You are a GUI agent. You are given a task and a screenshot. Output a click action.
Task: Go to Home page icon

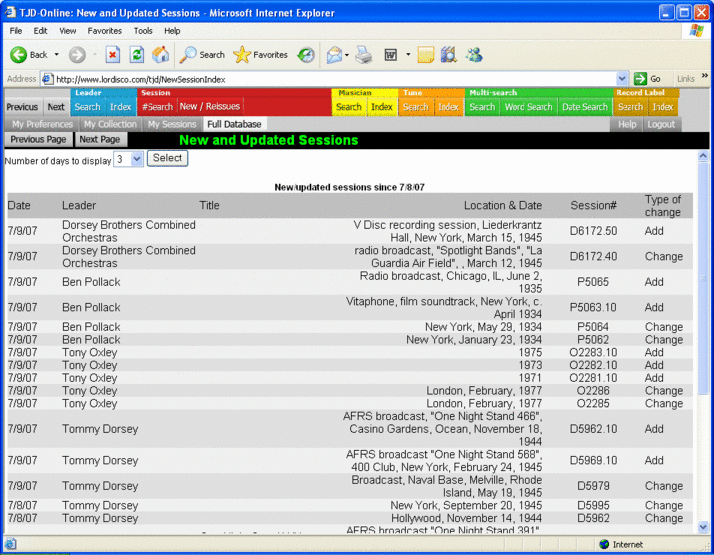(x=160, y=55)
